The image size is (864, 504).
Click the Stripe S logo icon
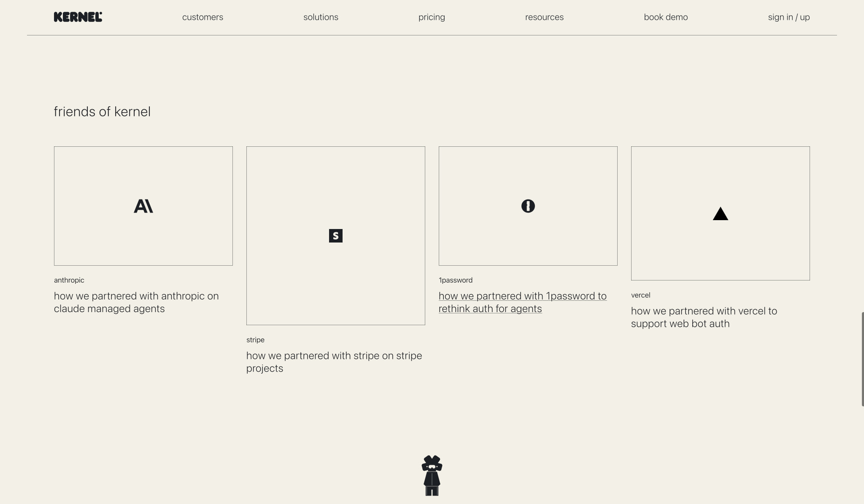pyautogui.click(x=336, y=236)
